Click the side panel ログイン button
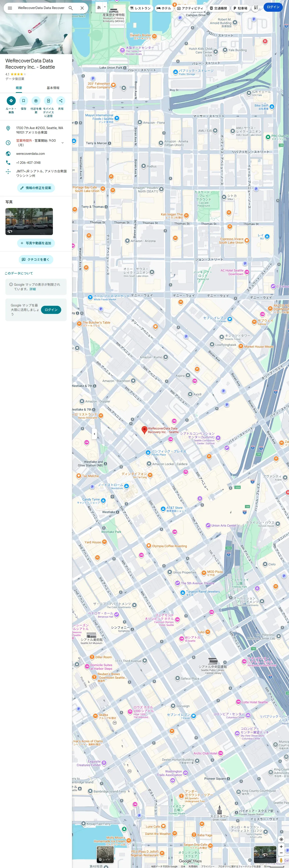The width and height of the screenshot is (289, 868). [51, 310]
